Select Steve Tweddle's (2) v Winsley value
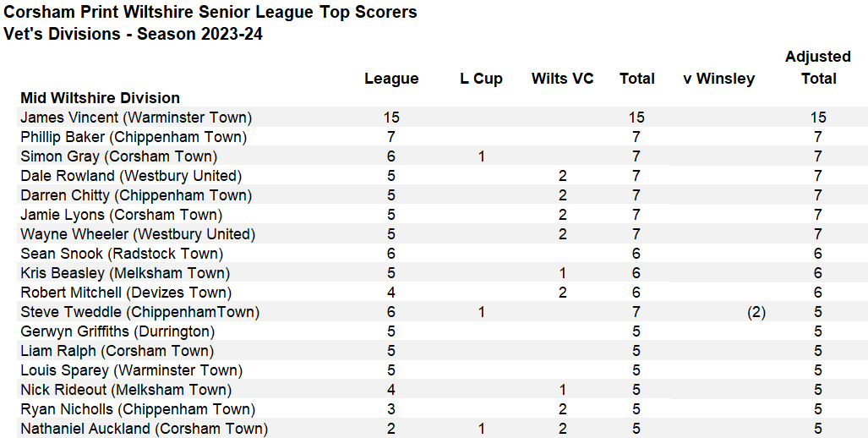 [x=756, y=312]
